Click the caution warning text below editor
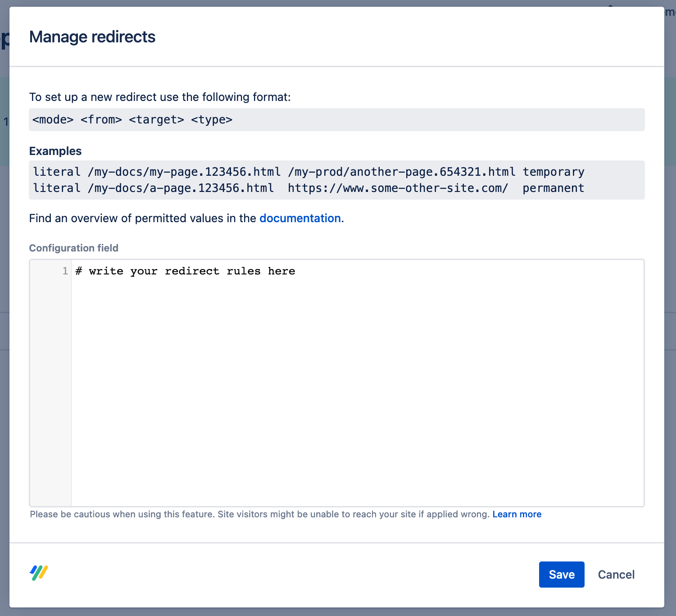676x616 pixels. click(259, 515)
